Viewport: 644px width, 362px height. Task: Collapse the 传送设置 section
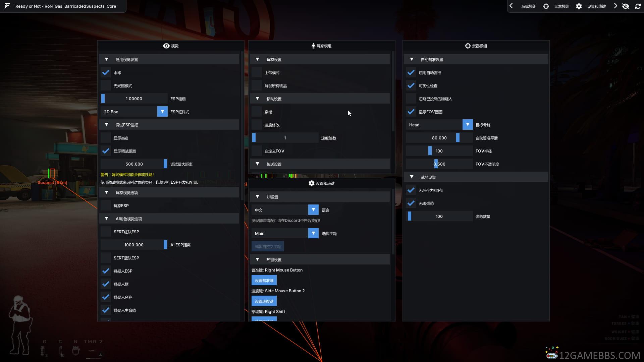[x=320, y=164]
